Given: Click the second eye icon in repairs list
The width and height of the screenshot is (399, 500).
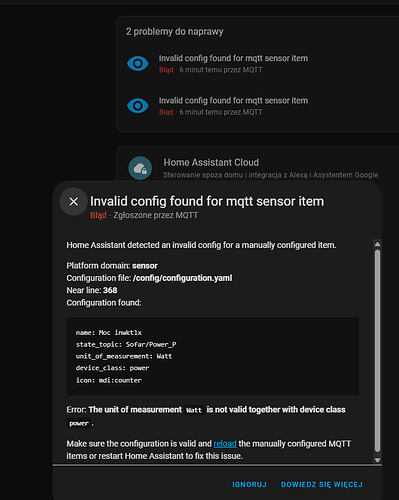Looking at the screenshot, I should click(138, 106).
